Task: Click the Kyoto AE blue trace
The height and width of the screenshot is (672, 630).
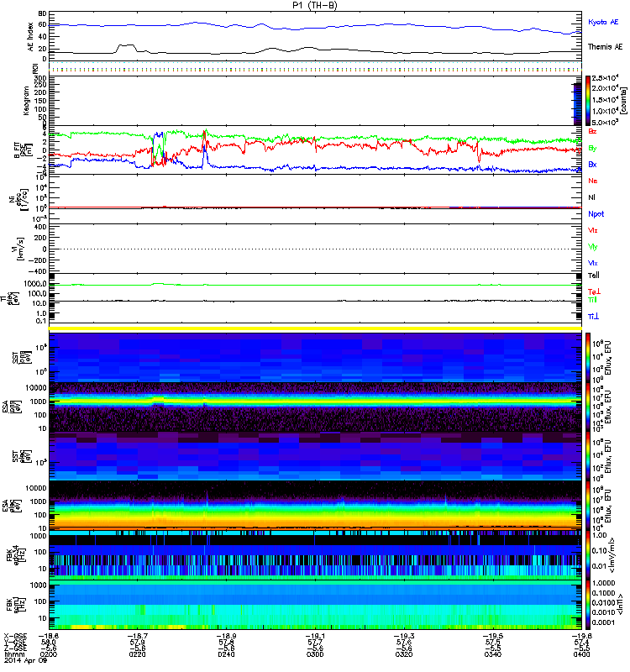Action: point(315,27)
